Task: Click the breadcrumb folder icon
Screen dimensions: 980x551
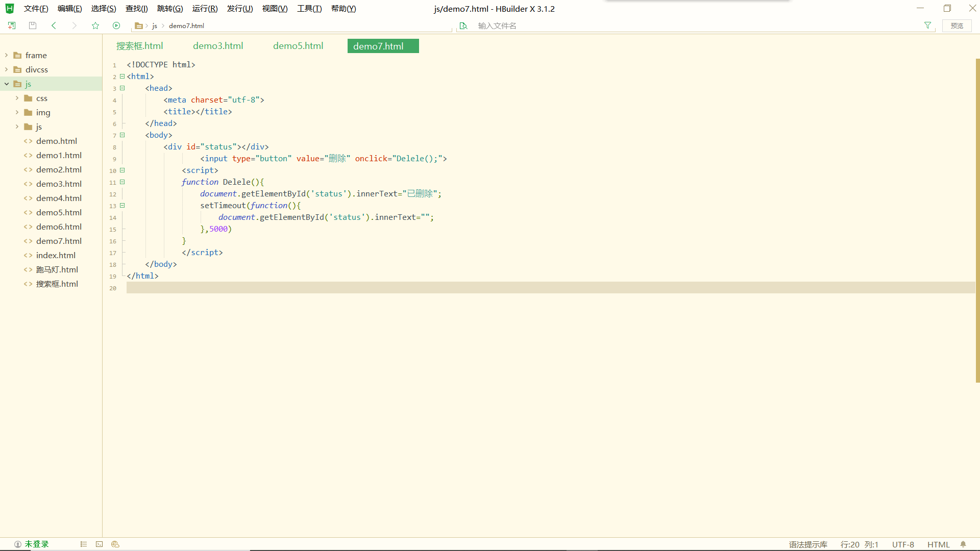Action: coord(138,26)
